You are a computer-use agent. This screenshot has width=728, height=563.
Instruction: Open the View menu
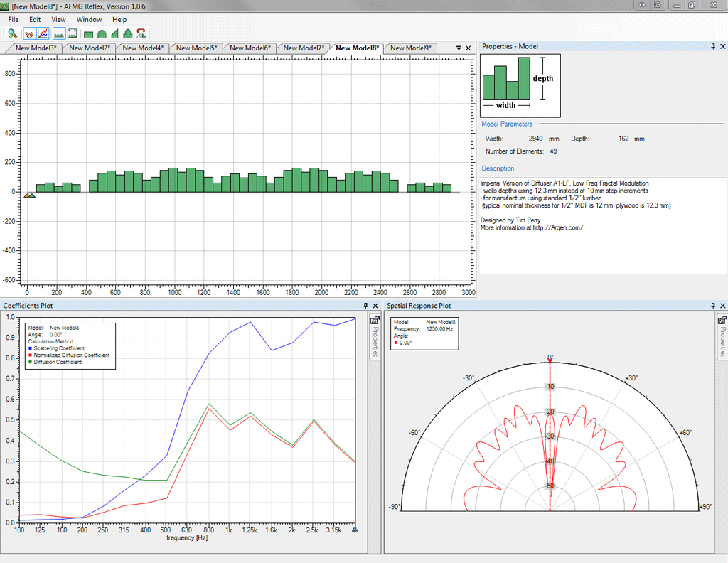58,19
